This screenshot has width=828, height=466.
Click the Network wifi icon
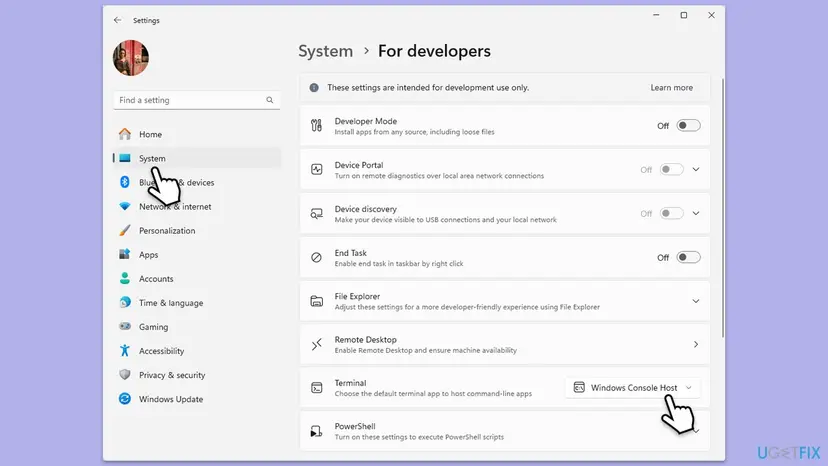(125, 207)
